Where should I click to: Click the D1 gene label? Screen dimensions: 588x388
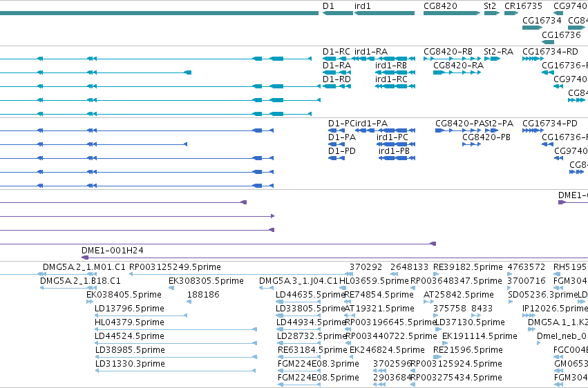click(x=328, y=6)
